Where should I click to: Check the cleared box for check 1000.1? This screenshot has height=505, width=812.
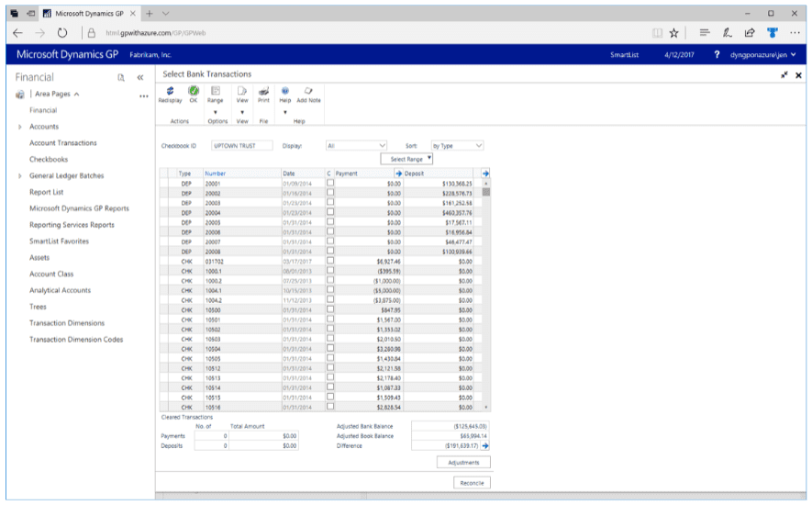pyautogui.click(x=330, y=271)
